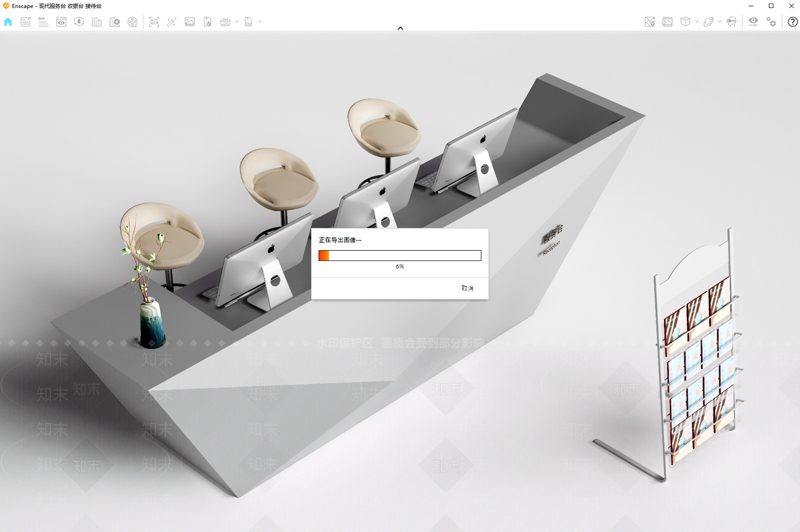Viewport: 800px width, 532px height.
Task: Toggle the VR headset mode
Action: pos(731,22)
